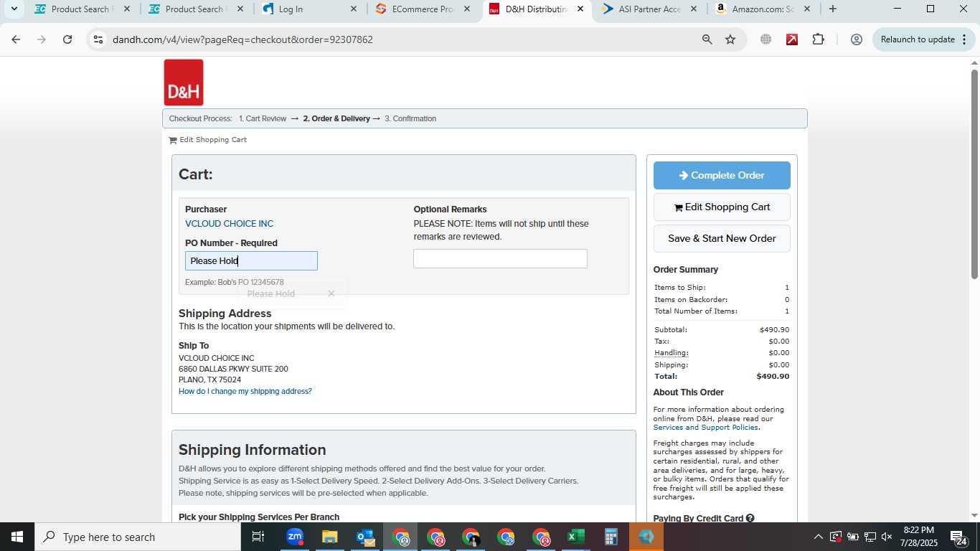Close the D&H Distributing tab

click(x=580, y=9)
